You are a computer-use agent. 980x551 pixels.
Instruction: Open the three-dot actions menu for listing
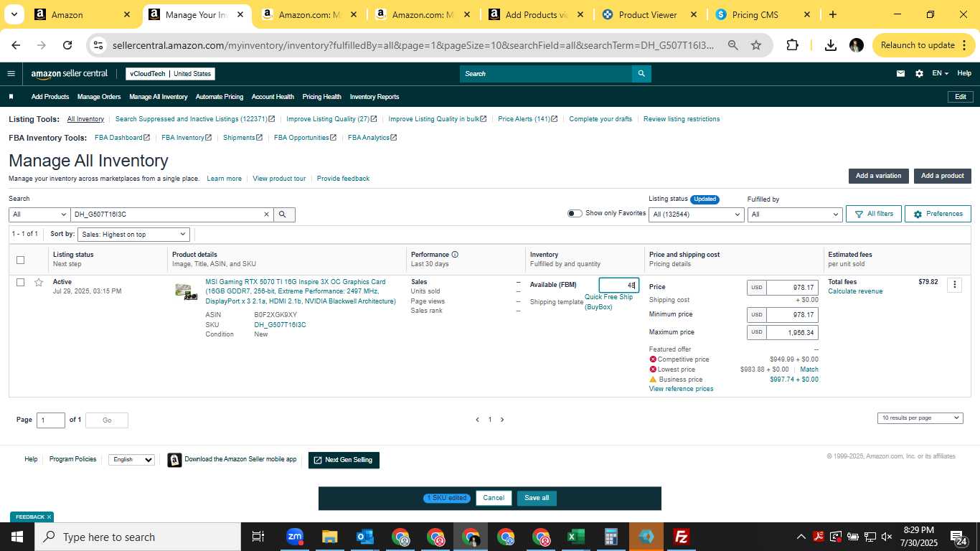[954, 285]
